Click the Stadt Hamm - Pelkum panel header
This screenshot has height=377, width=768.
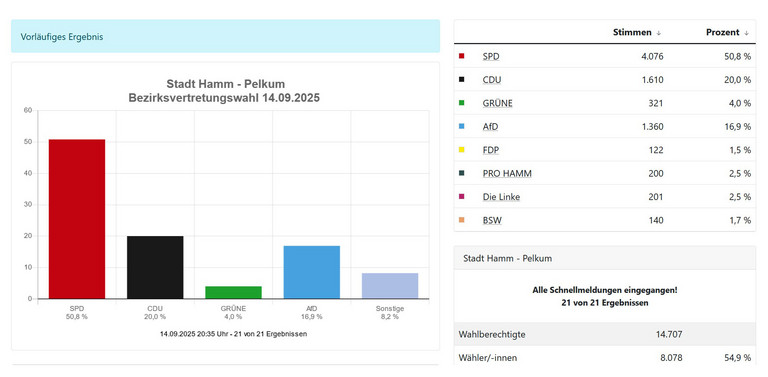tap(605, 258)
